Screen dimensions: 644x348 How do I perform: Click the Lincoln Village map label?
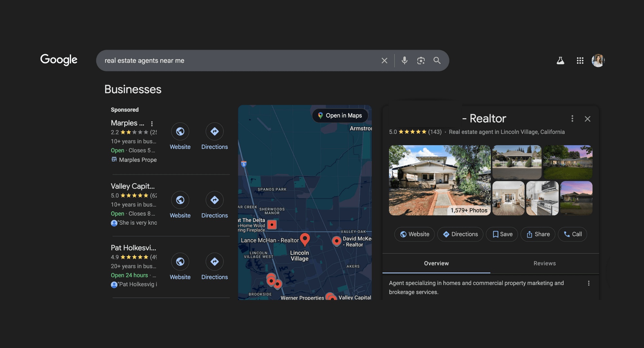pos(299,256)
